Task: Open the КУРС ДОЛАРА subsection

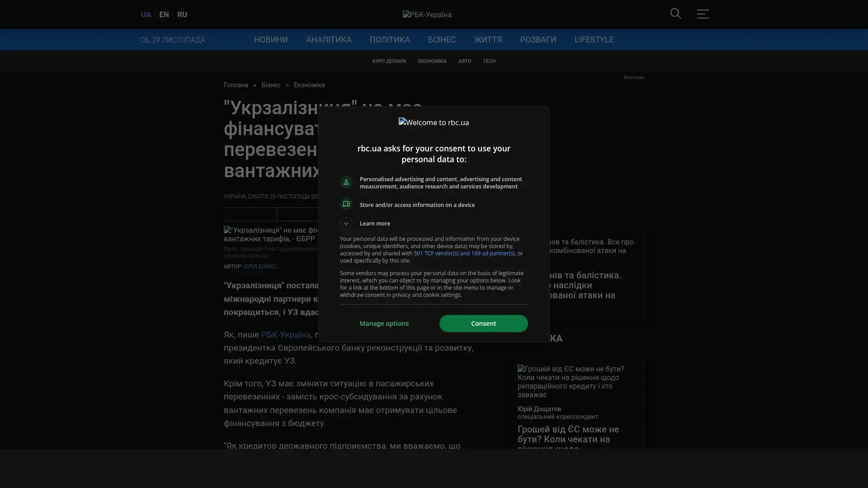Action: pos(389,61)
